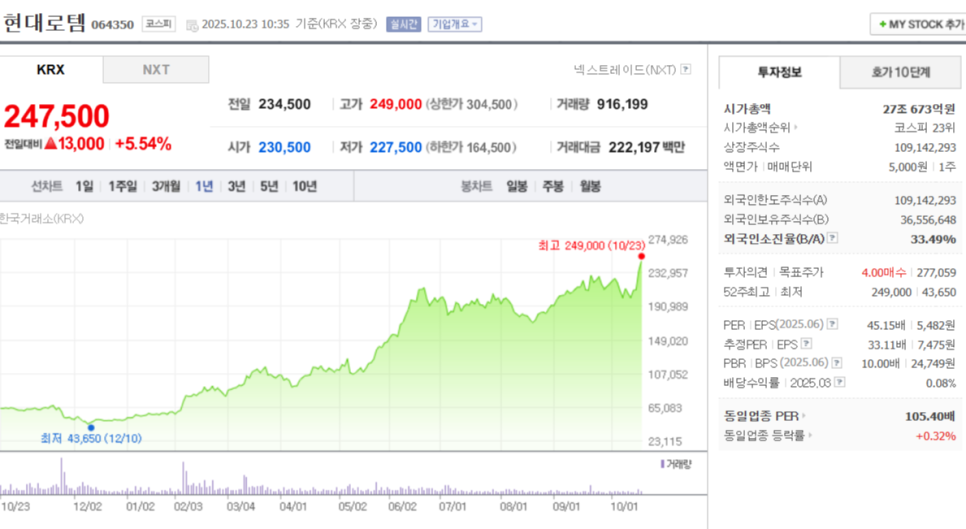The image size is (966, 529).
Task: Click the 4.00매수 investment opinion
Action: point(883,272)
